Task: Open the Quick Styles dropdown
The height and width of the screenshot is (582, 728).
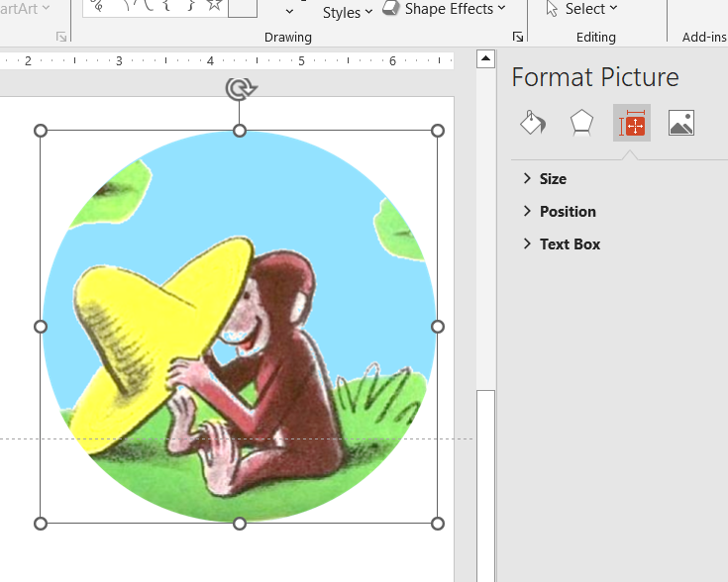Action: tap(348, 13)
